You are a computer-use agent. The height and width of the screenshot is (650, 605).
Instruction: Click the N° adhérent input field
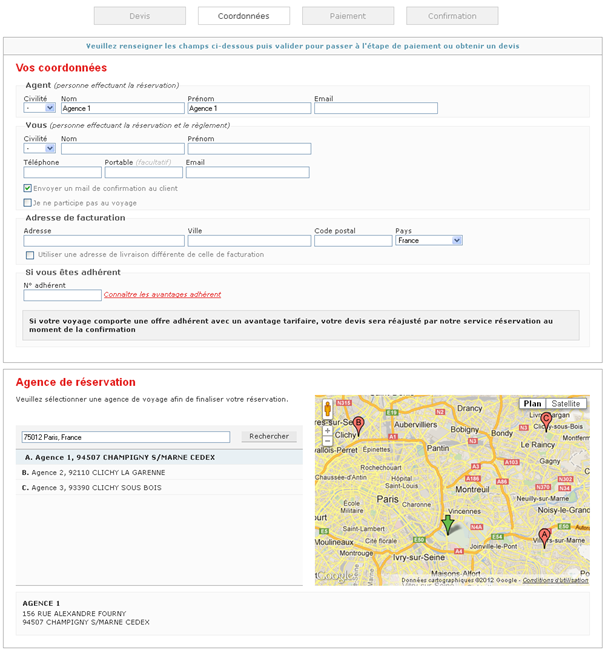pyautogui.click(x=62, y=295)
